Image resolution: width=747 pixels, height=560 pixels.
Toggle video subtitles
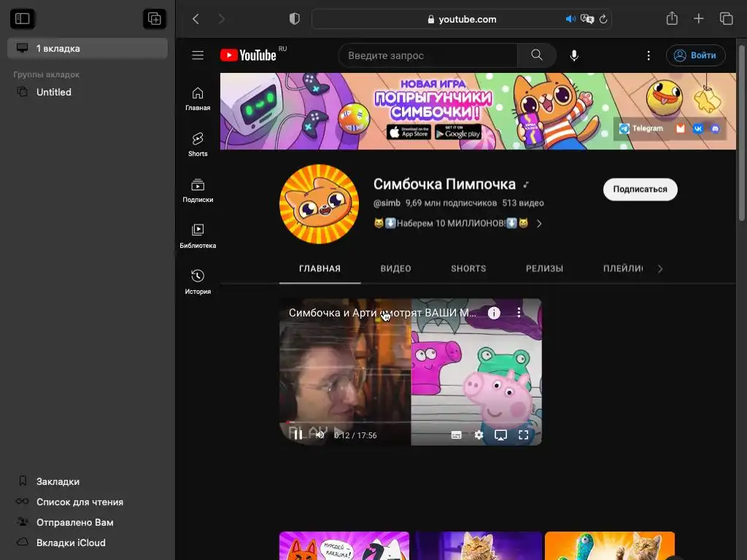456,435
